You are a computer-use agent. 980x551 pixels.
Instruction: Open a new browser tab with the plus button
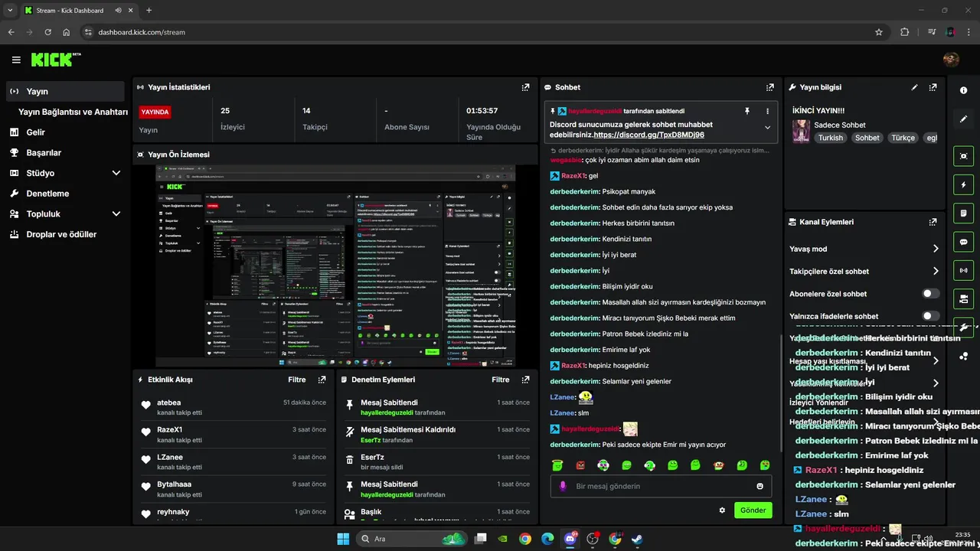[149, 11]
